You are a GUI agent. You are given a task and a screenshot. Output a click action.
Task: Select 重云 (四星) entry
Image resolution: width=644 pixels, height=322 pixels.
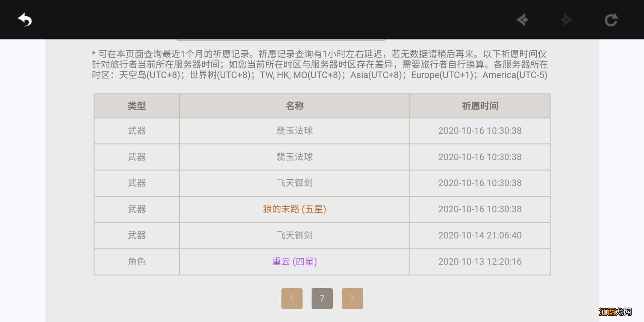click(294, 261)
